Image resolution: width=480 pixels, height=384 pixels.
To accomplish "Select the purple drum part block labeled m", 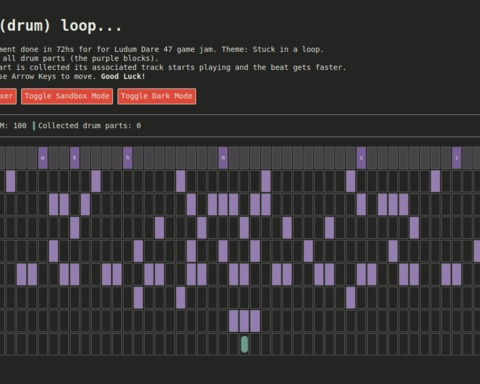I will [x=223, y=158].
